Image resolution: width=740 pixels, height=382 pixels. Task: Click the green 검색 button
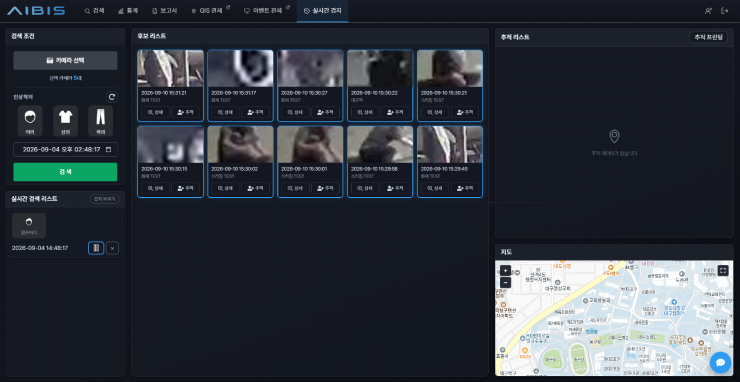tap(65, 172)
